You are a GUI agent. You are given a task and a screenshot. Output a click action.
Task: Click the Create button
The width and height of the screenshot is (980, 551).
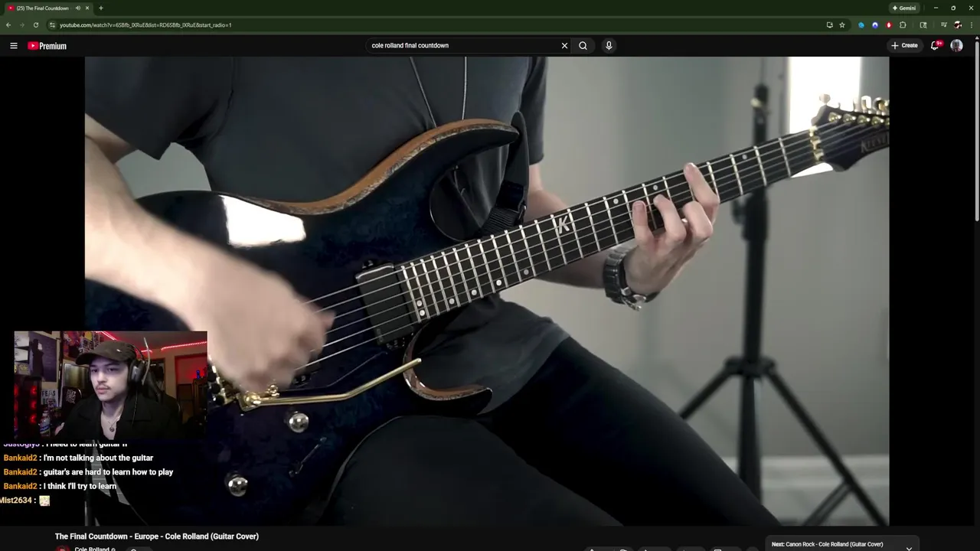tap(904, 46)
